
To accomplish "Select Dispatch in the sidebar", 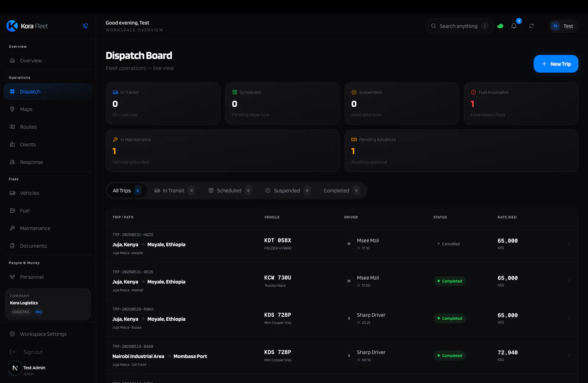I will pos(48,92).
